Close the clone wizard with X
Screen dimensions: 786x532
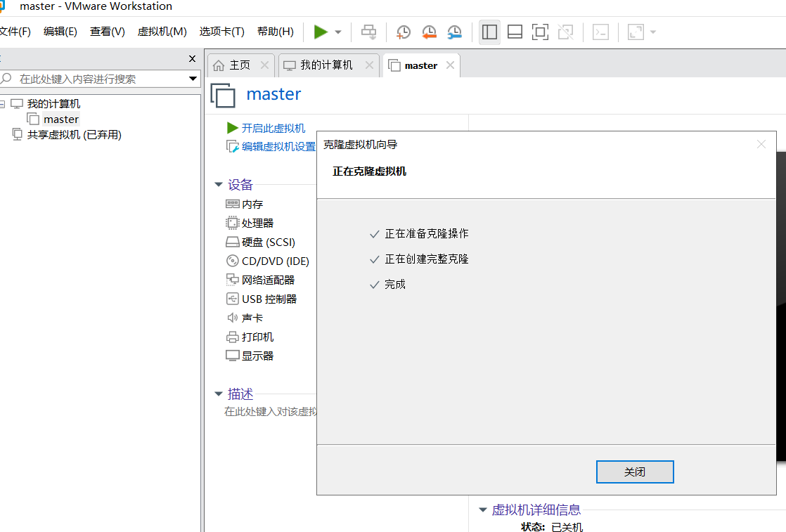point(761,144)
